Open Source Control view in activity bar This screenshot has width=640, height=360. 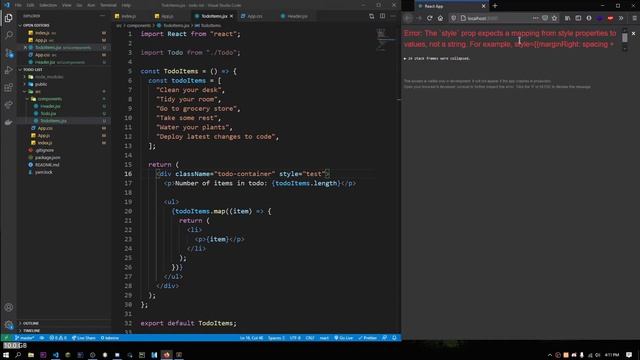[x=9, y=53]
